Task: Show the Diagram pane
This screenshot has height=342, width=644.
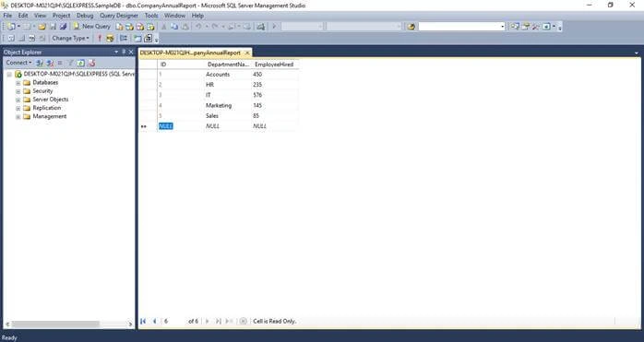Action: (x=11, y=38)
